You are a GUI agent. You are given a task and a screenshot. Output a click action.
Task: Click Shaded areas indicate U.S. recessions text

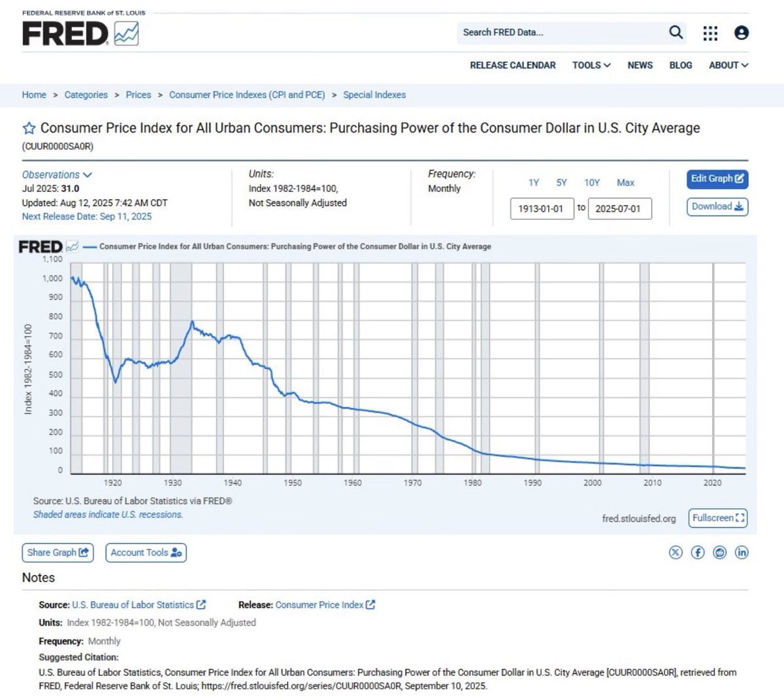[x=108, y=515]
